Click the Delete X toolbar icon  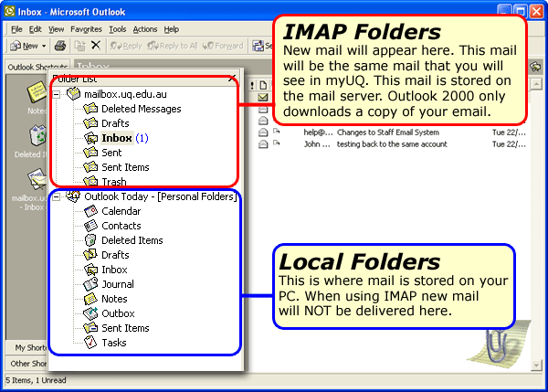pos(95,45)
